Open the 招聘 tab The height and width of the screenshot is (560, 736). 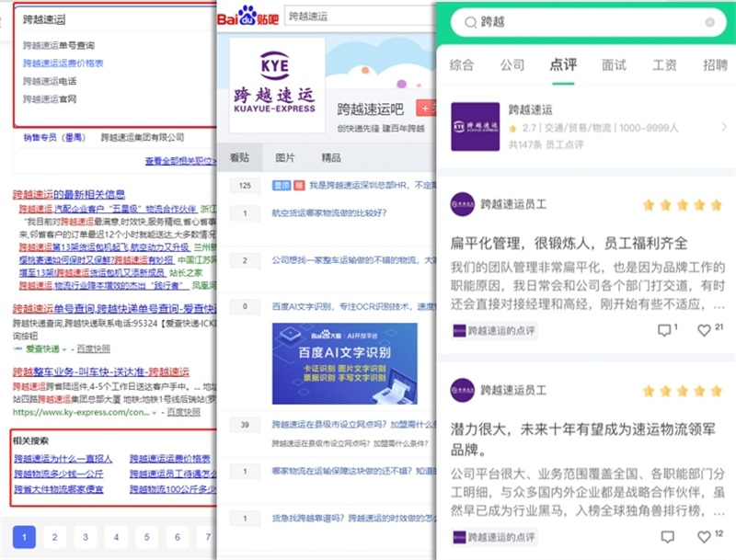pyautogui.click(x=715, y=64)
